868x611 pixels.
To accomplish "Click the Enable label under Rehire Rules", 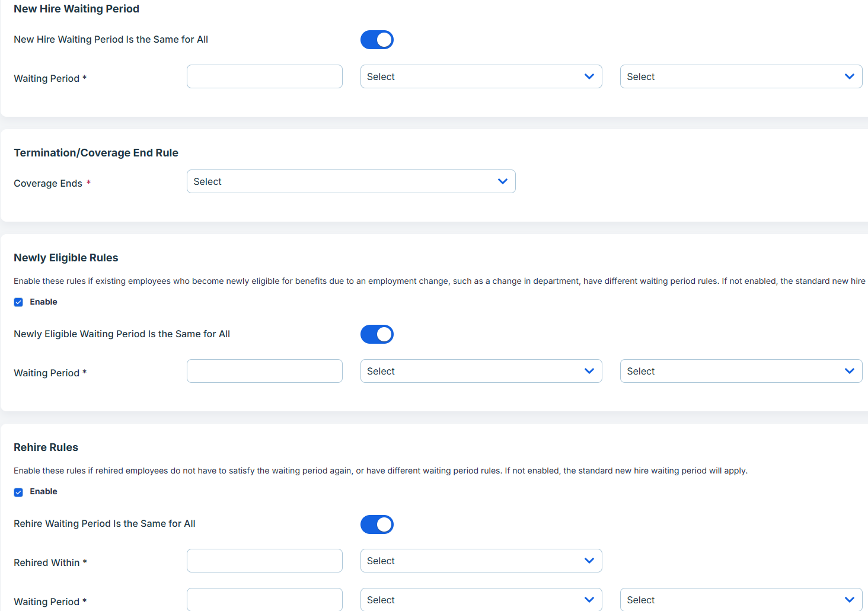I will point(43,491).
